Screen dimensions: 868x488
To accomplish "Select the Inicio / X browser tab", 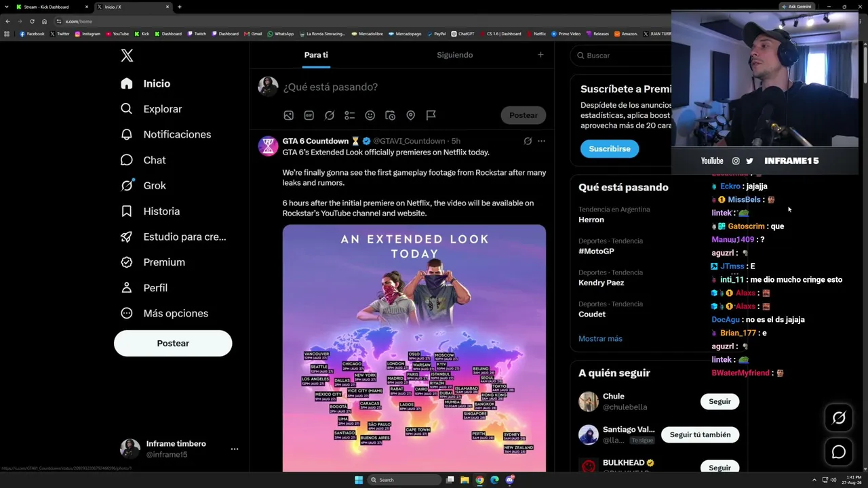I will [133, 7].
